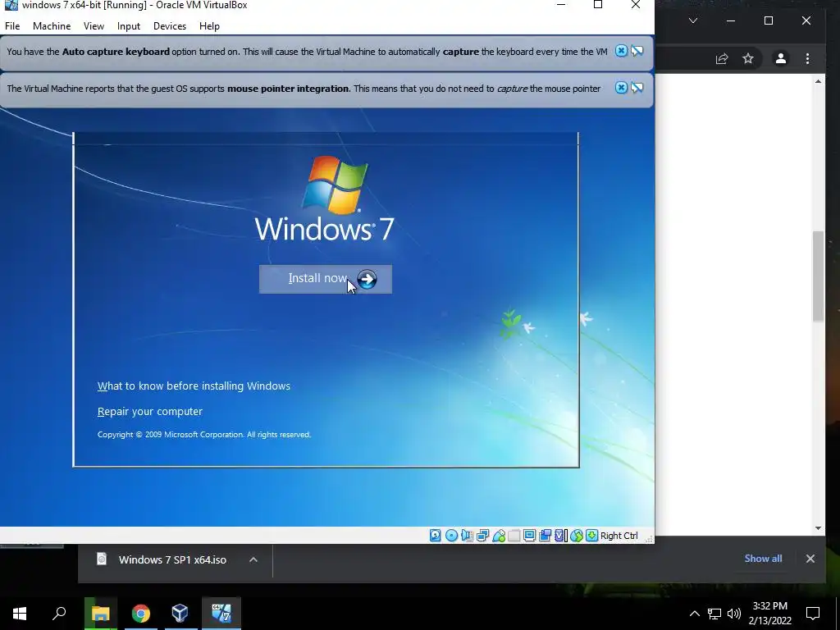The height and width of the screenshot is (630, 840).
Task: Click the Right Ctrl host key label
Action: pos(619,536)
